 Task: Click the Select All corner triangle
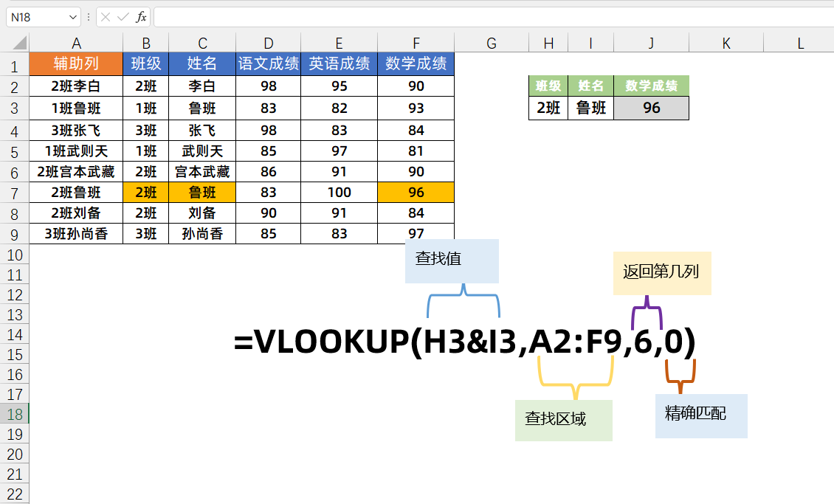tap(14, 44)
